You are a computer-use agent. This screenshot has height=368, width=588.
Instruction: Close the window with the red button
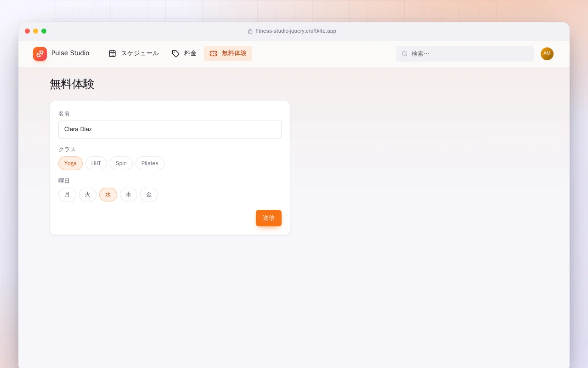(28, 31)
